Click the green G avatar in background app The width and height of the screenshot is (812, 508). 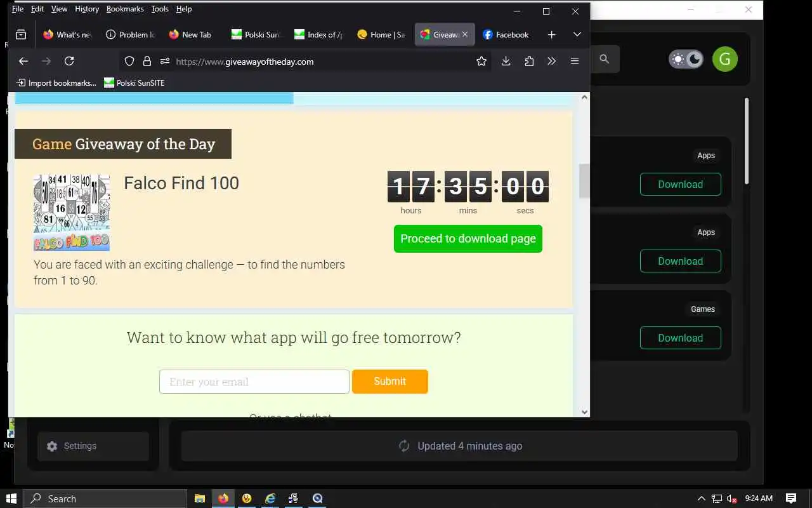724,59
